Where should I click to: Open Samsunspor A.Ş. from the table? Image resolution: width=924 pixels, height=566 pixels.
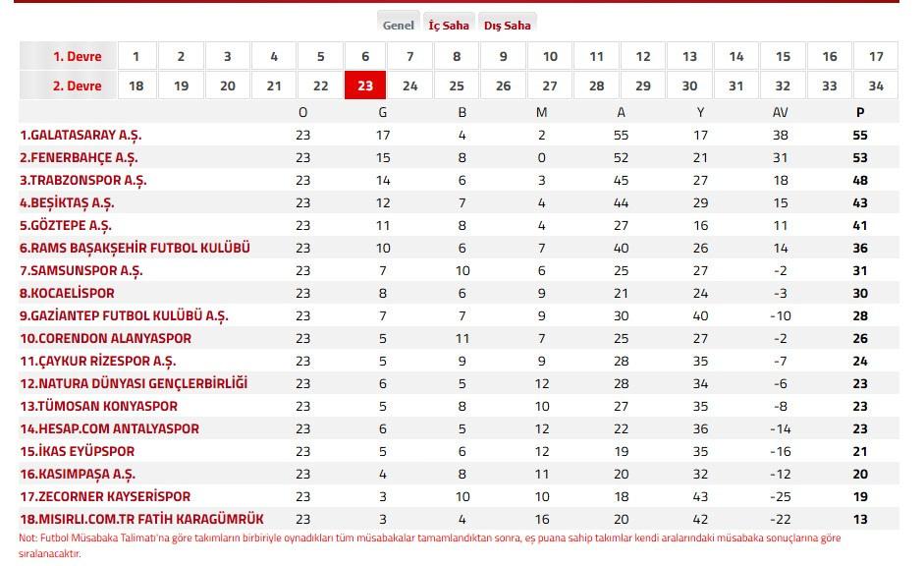pos(82,271)
